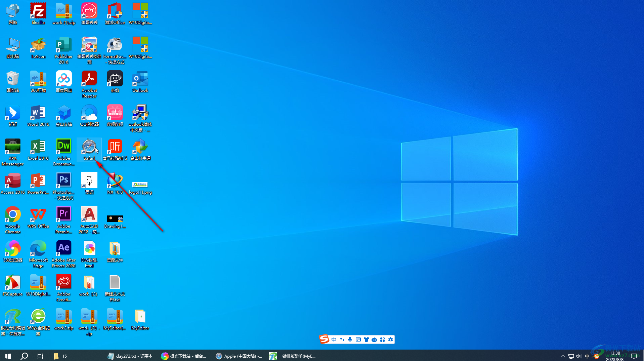Open the notification center
Screen dimensions: 644x361
coord(634,356)
